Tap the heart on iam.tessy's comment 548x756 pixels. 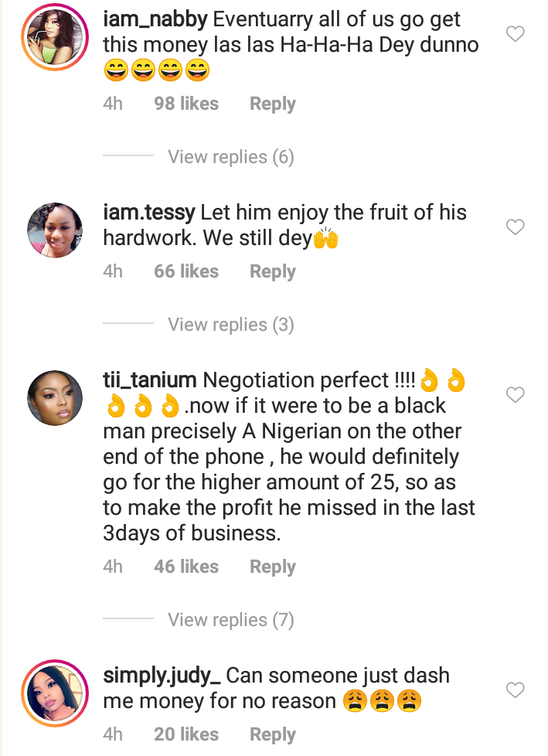515,226
